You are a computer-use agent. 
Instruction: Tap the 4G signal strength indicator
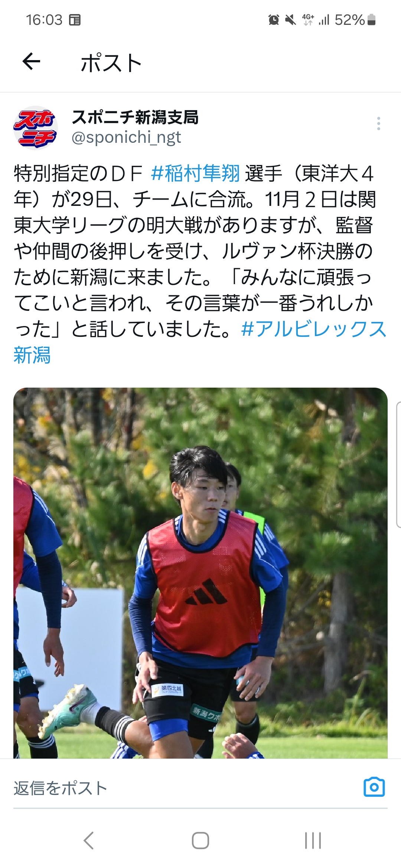[x=316, y=20]
